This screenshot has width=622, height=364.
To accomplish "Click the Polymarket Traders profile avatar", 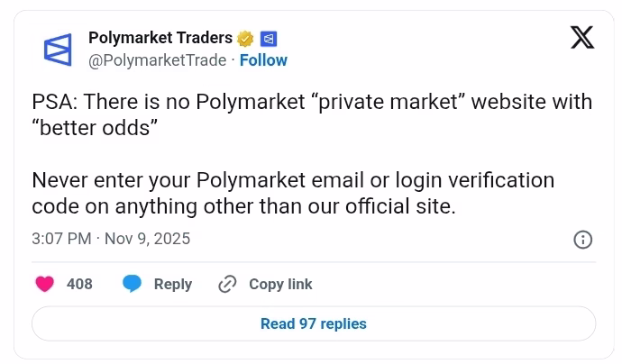I will [57, 49].
